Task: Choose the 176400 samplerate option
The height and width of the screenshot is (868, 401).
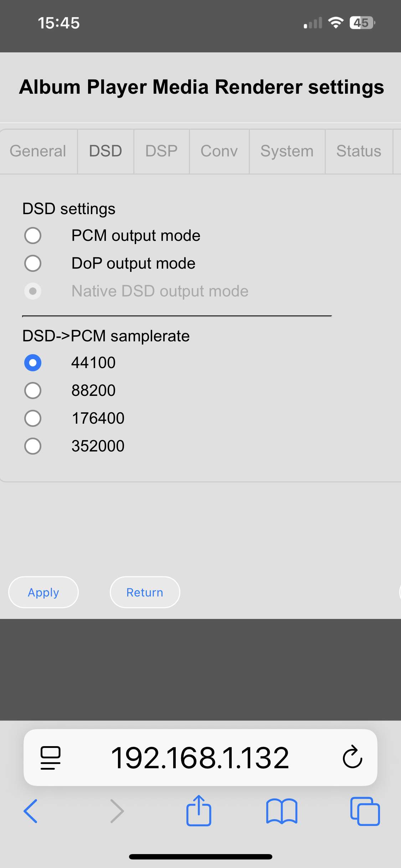Action: click(33, 418)
